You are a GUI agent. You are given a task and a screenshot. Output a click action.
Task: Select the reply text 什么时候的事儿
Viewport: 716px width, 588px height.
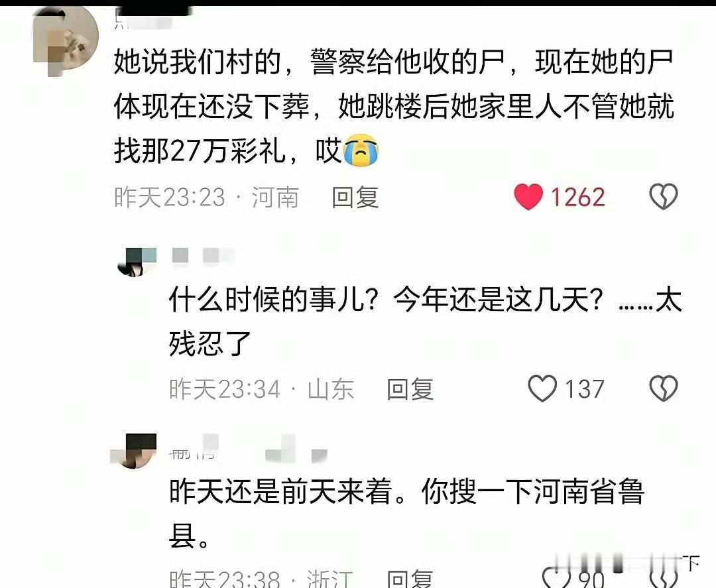tap(425, 322)
